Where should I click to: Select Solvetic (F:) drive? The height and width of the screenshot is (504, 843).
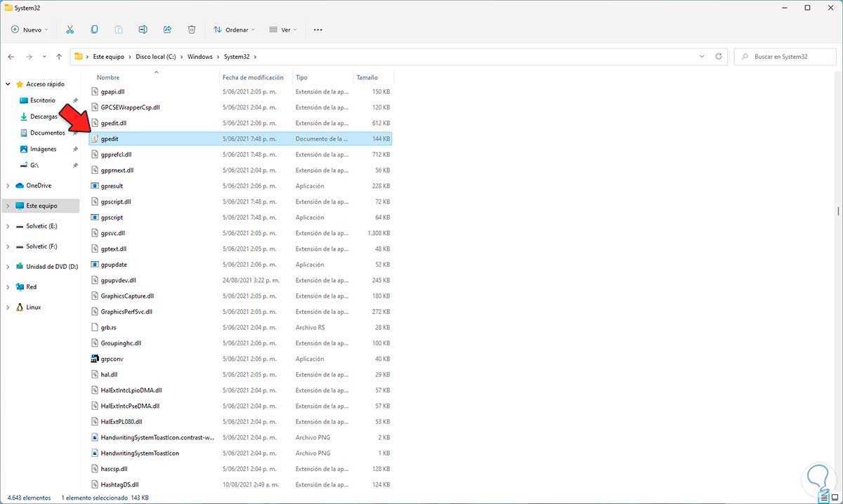41,246
